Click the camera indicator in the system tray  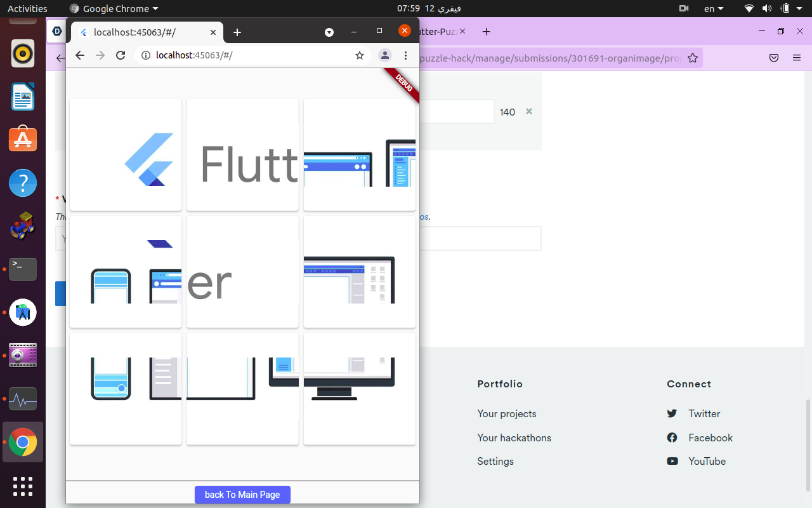tap(684, 8)
